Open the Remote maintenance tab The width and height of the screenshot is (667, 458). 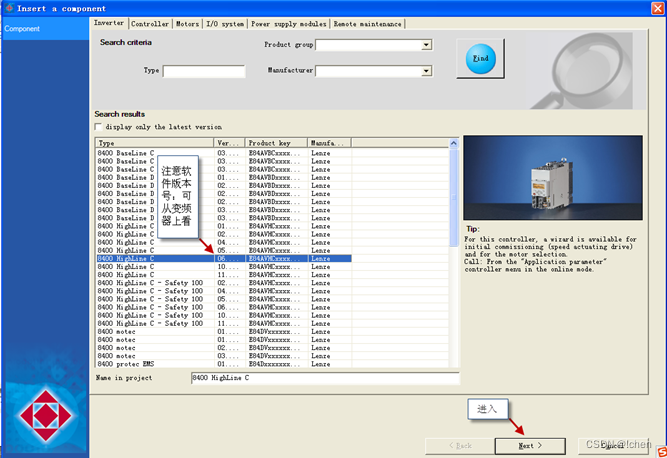367,24
